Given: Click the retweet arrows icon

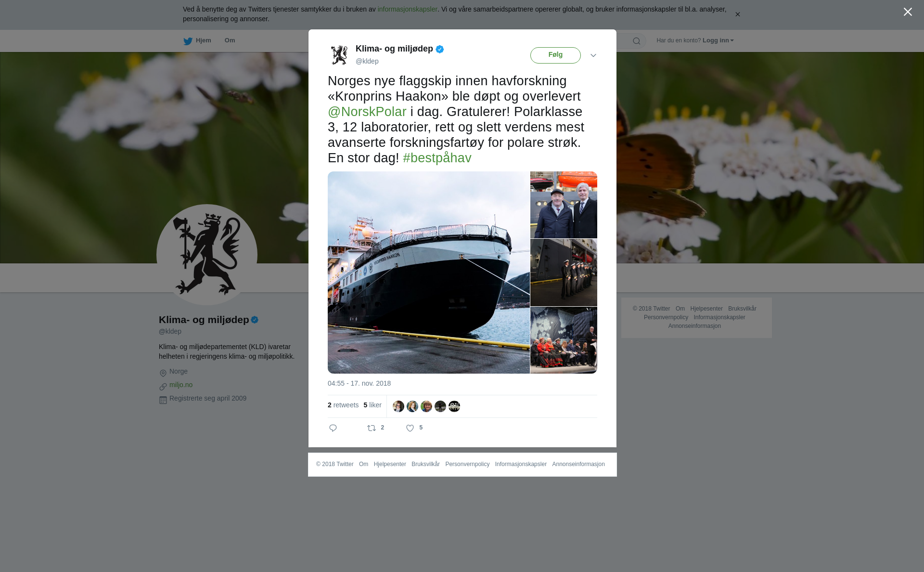Looking at the screenshot, I should [372, 428].
